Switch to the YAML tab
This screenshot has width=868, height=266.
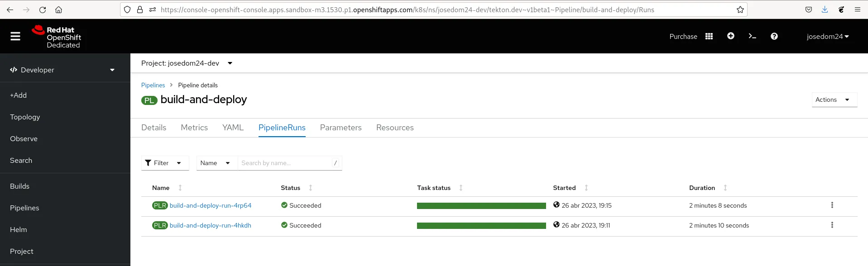click(x=233, y=128)
